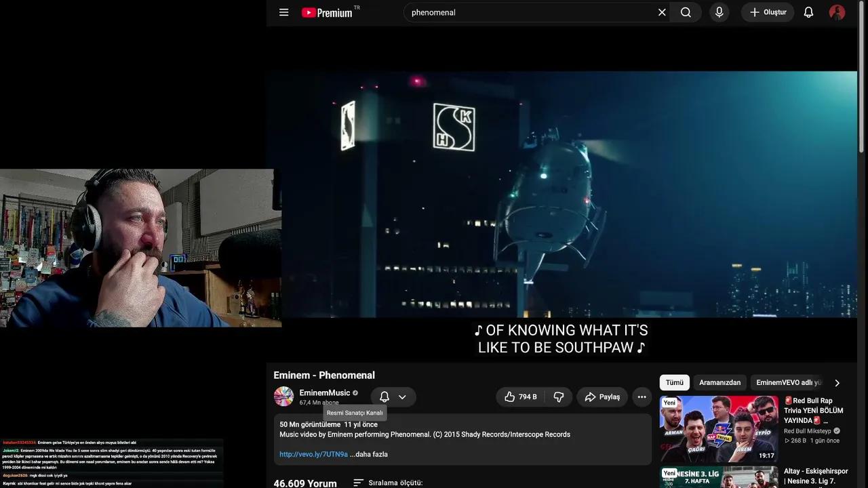Viewport: 868px width, 488px height.
Task: Select the Aramanızdan filter chip
Action: (x=720, y=382)
